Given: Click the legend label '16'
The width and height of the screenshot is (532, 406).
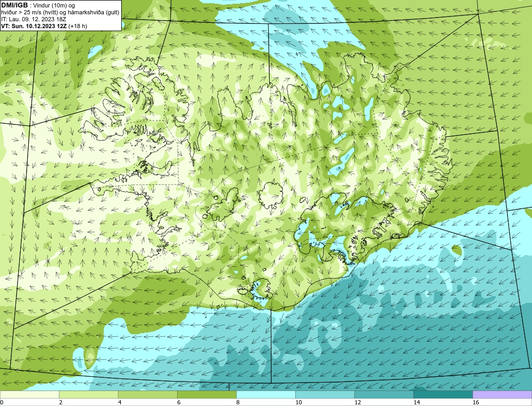Looking at the screenshot, I should [476, 402].
